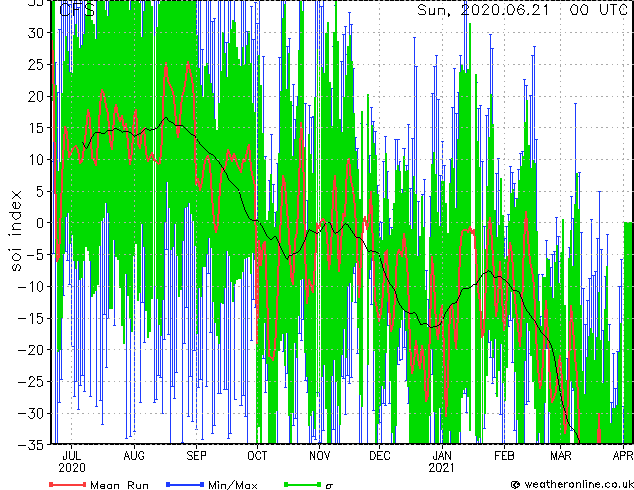Select the -20 value on the y-axis
634x490 pixels.
[30, 350]
